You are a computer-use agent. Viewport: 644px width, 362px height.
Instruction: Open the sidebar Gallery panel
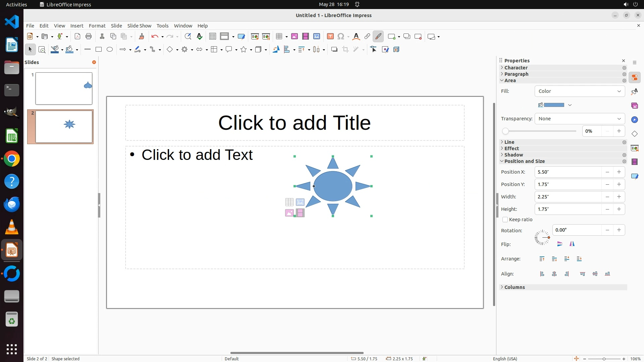pyautogui.click(x=634, y=106)
